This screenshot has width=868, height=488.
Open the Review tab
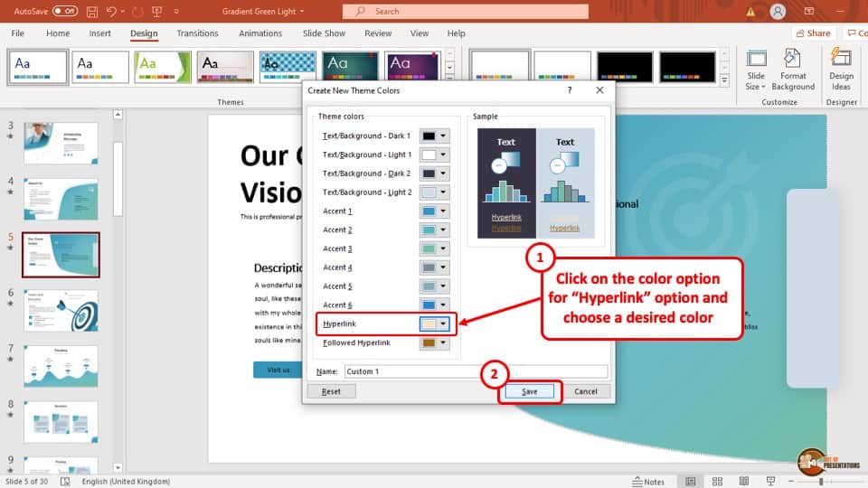(x=378, y=33)
